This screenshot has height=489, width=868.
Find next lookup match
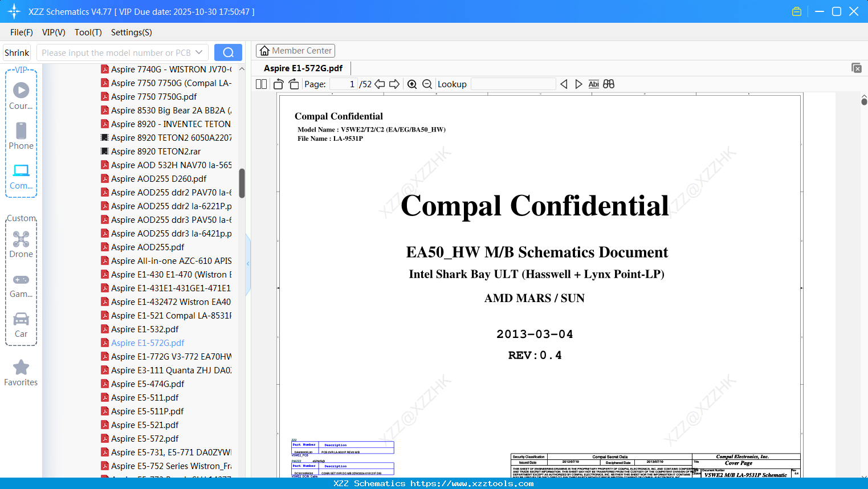578,84
